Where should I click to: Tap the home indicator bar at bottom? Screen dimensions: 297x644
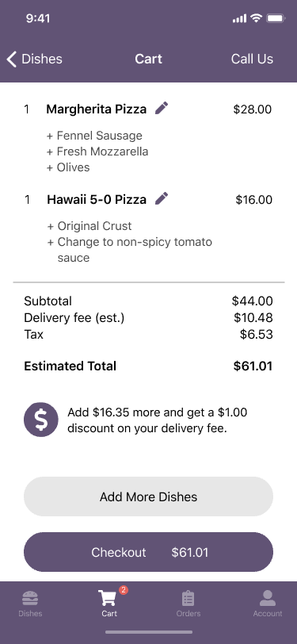click(149, 632)
